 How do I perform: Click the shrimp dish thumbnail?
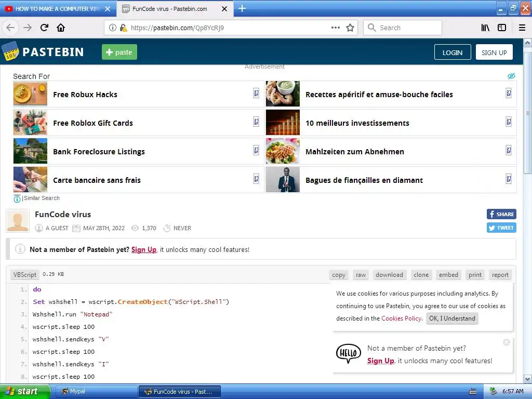coord(283,94)
